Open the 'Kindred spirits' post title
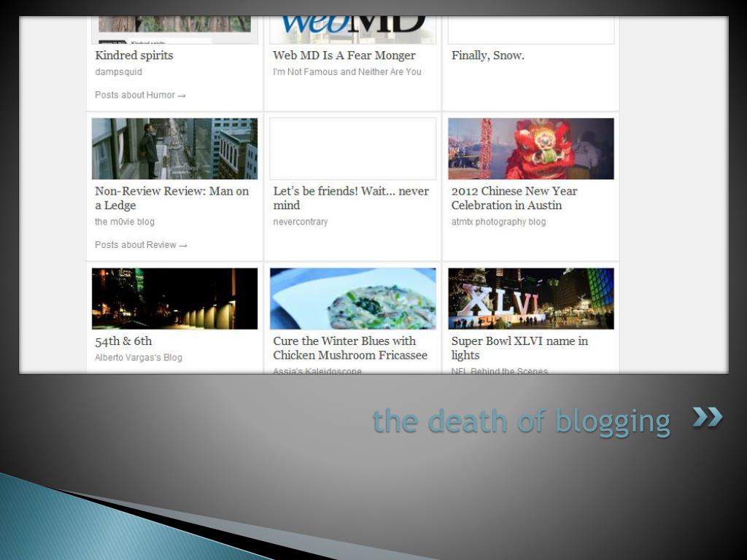 tap(134, 55)
